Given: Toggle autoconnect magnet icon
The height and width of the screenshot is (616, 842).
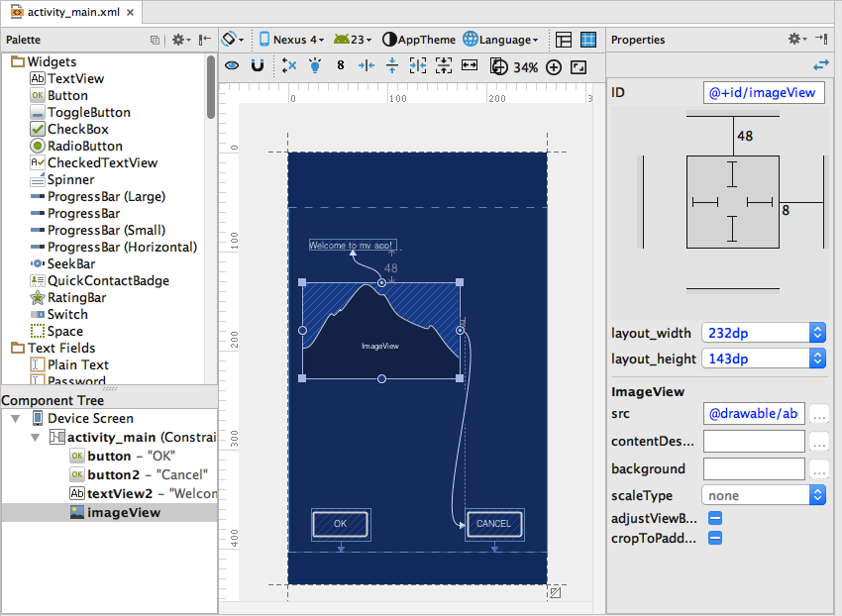Looking at the screenshot, I should [258, 66].
